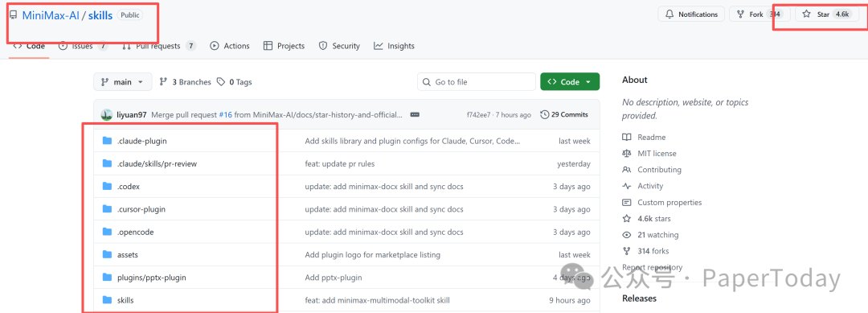Open commit 'feat: update pr rules'

(x=340, y=164)
